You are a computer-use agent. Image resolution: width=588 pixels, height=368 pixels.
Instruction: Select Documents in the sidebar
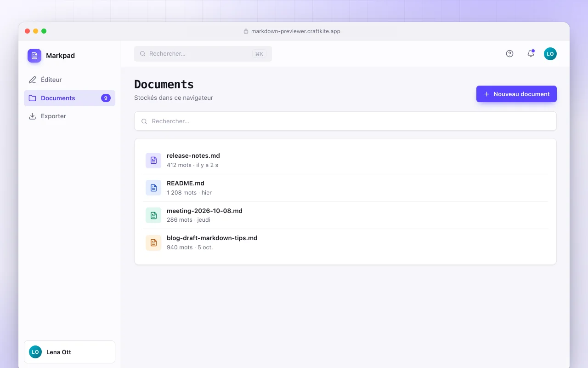69,98
